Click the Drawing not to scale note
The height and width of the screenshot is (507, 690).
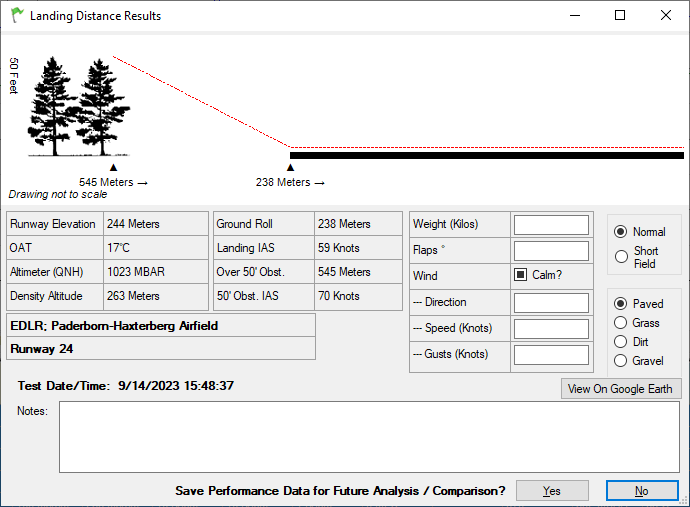tap(58, 195)
